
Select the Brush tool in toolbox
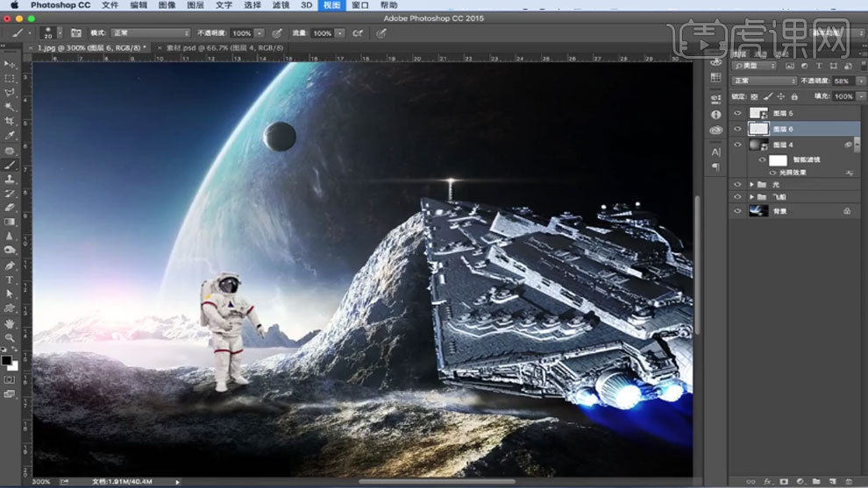click(10, 165)
